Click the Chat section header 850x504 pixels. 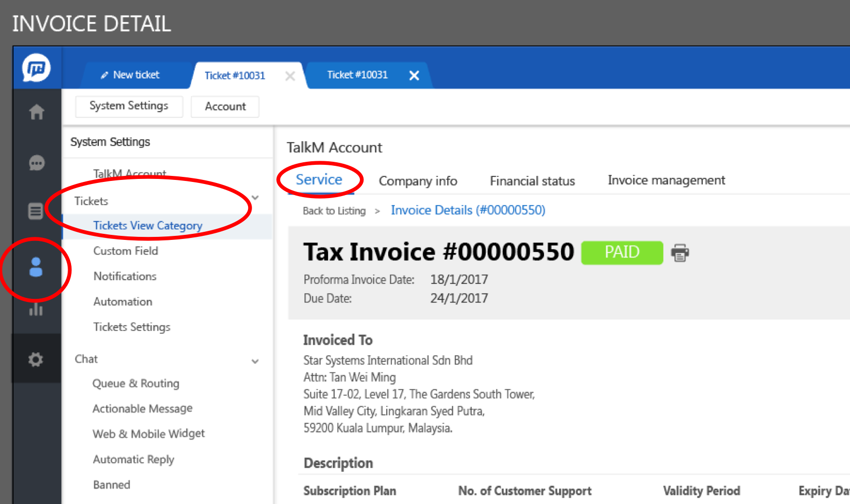click(x=86, y=359)
